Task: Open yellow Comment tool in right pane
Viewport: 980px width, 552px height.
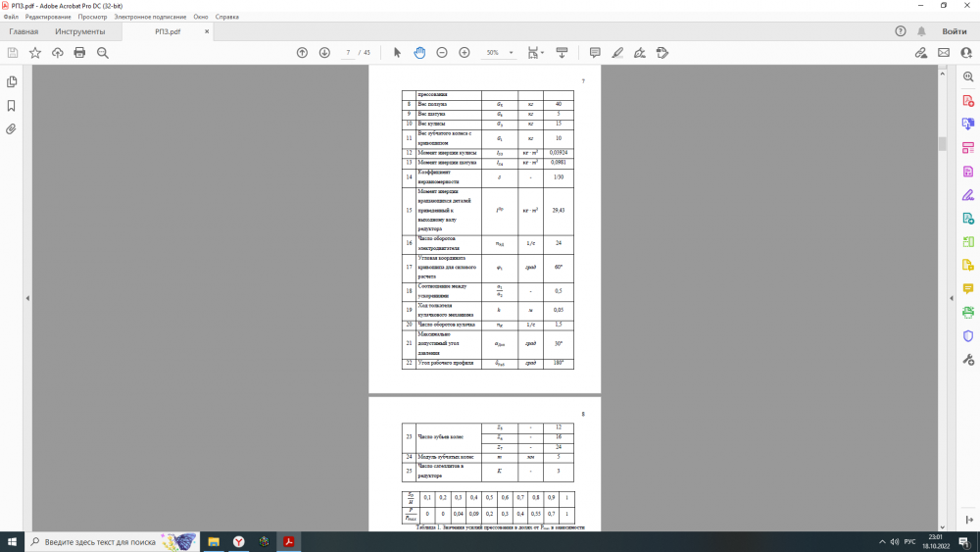Action: tap(968, 289)
